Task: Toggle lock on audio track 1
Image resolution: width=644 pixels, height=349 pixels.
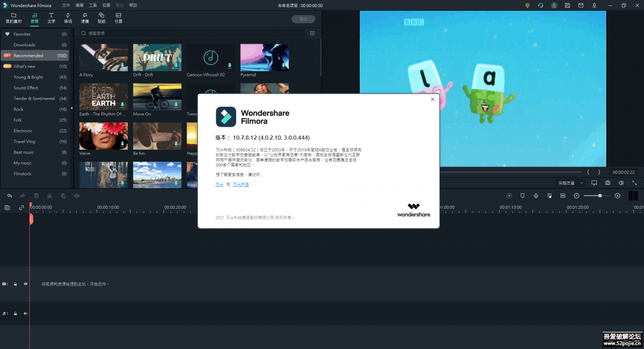Action: click(x=16, y=314)
